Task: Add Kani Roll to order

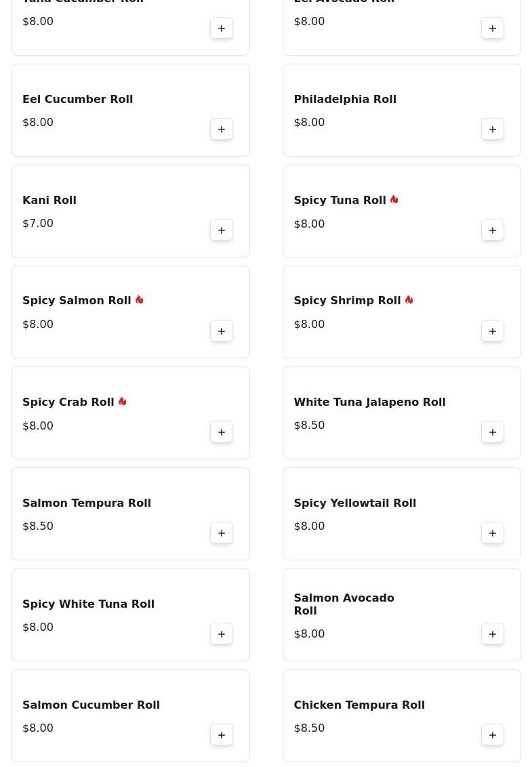Action: [x=222, y=230]
